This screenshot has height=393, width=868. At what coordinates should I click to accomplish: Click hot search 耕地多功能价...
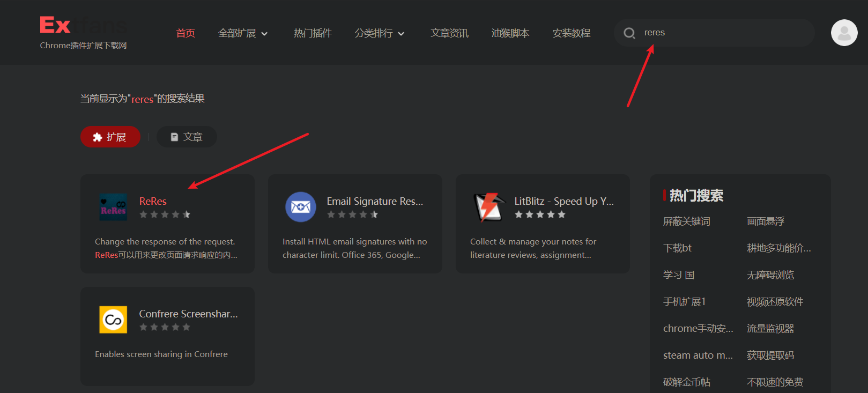(x=779, y=248)
